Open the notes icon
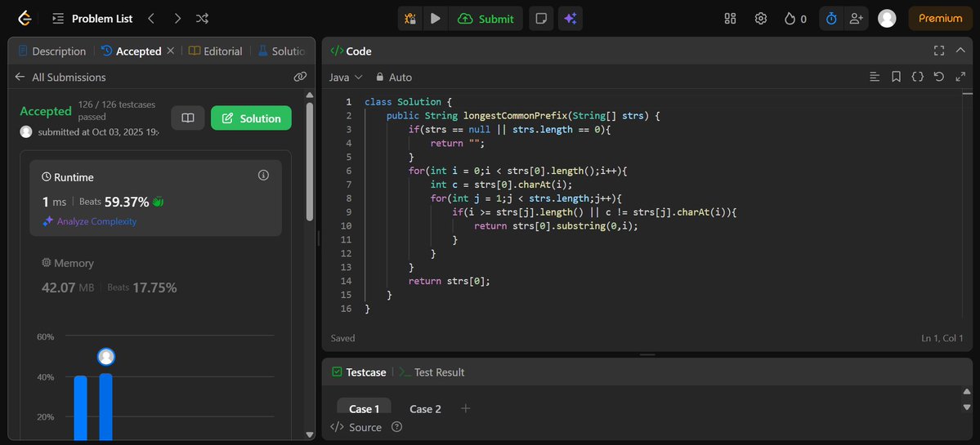Image resolution: width=980 pixels, height=445 pixels. point(541,19)
